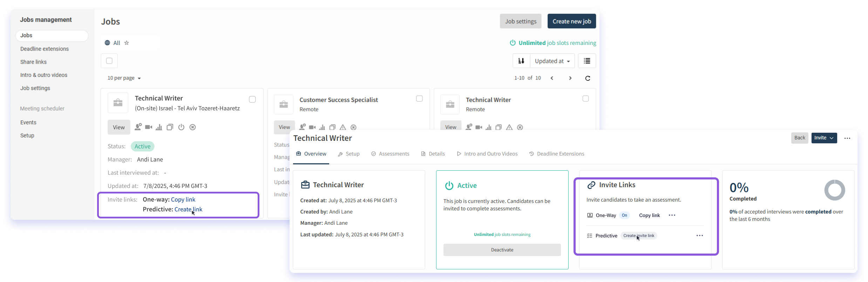This screenshot has width=868, height=282.
Task: Toggle the One-Way On switch
Action: [624, 215]
